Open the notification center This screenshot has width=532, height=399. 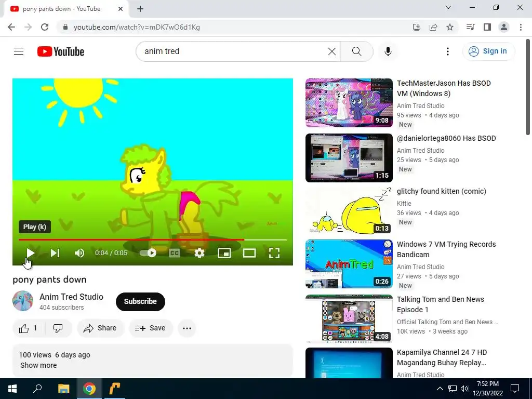[x=515, y=389]
